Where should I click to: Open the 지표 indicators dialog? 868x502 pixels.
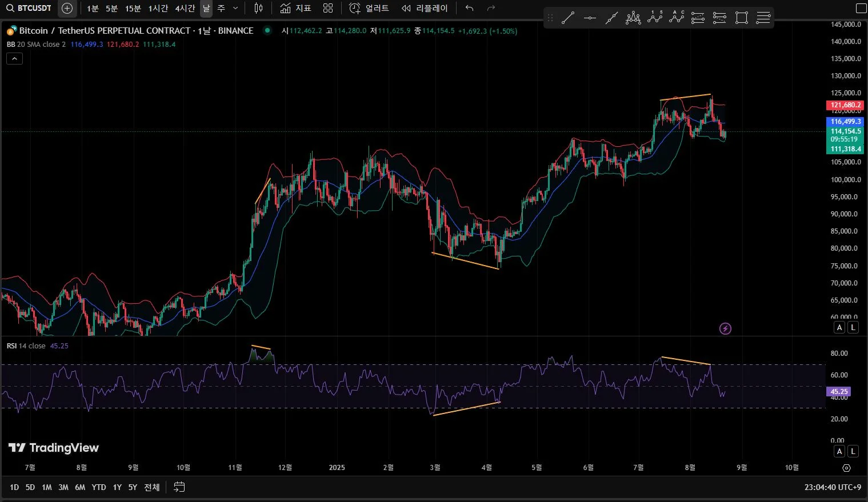click(296, 8)
